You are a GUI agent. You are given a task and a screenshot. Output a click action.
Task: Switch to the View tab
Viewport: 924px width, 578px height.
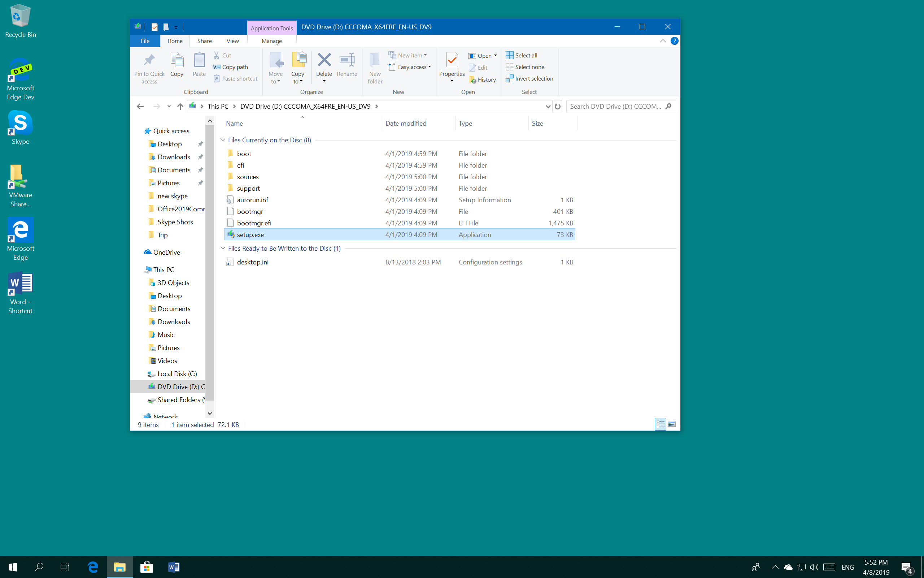(232, 41)
